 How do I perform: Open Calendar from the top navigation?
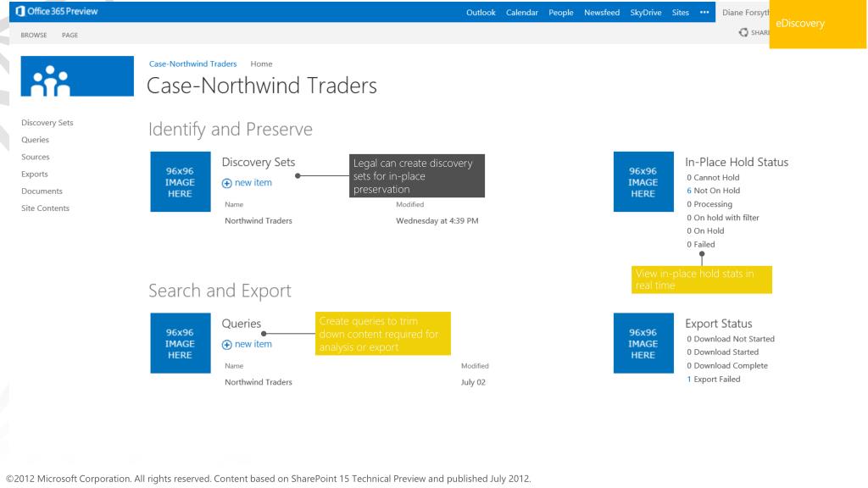tap(522, 12)
